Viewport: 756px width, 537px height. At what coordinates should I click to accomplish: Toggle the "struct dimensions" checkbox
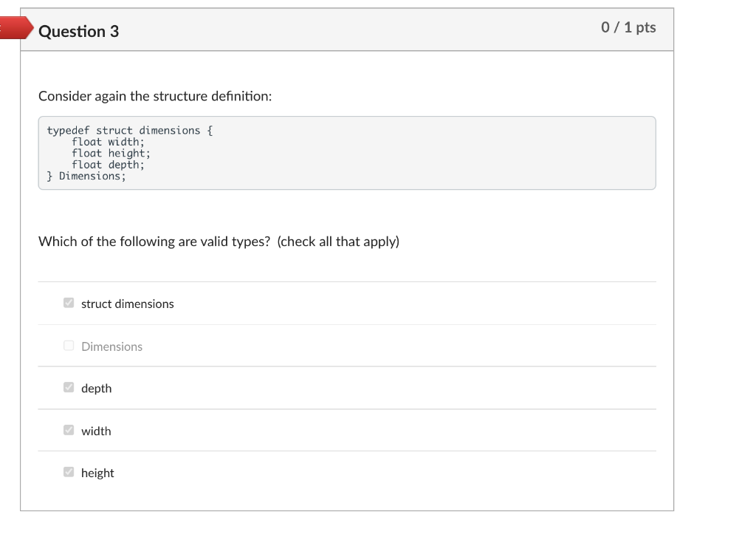pos(69,303)
